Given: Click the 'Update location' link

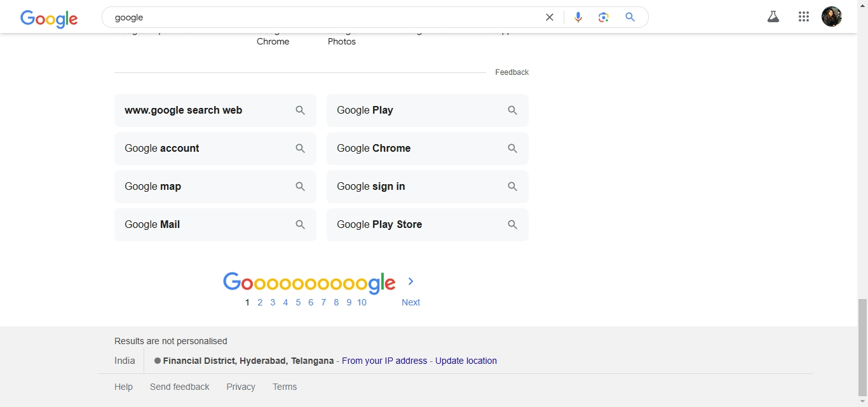Looking at the screenshot, I should [x=466, y=361].
